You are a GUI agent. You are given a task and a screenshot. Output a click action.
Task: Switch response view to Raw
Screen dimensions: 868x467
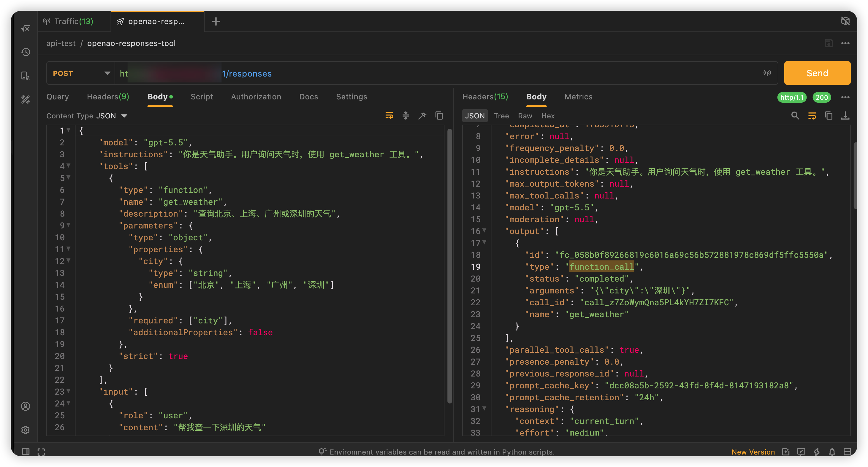coord(525,116)
